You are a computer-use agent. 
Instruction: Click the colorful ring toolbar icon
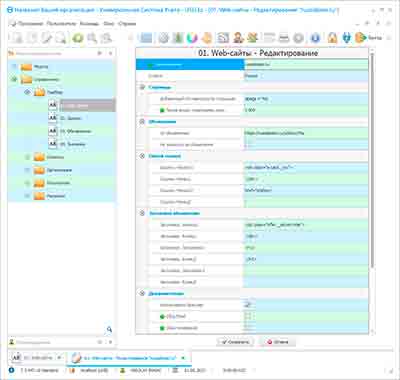192,38
